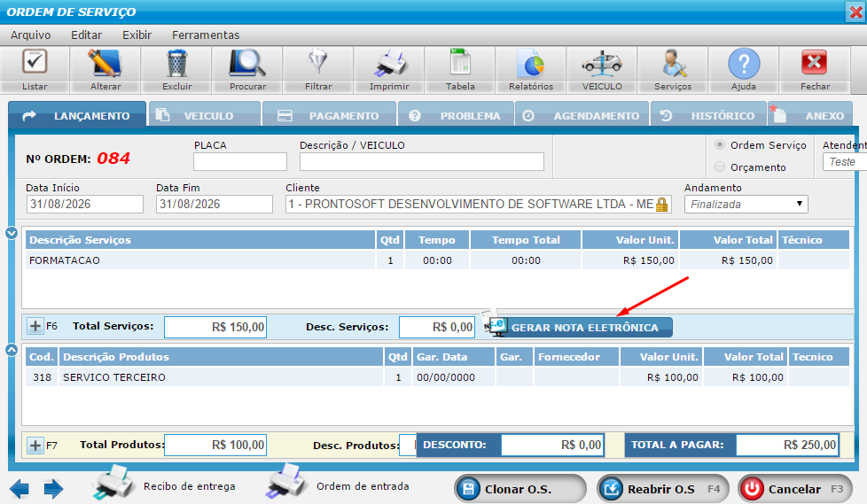This screenshot has width=867, height=504.
Task: Select the FORMATACAO service row
Action: pos(437,260)
